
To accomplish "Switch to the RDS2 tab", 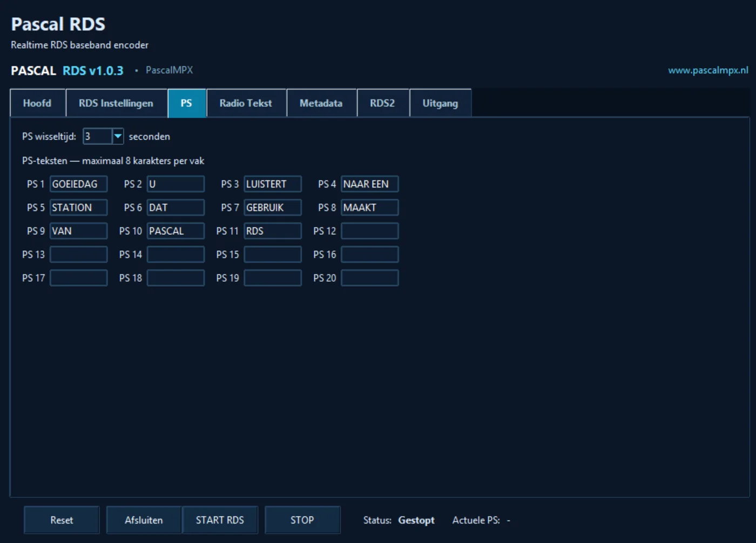I will 382,103.
